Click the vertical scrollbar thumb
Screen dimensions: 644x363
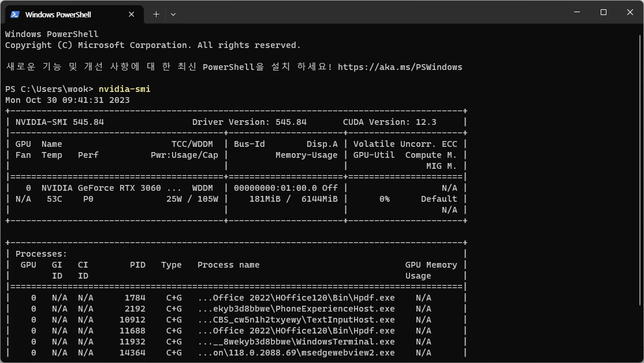[x=640, y=171]
